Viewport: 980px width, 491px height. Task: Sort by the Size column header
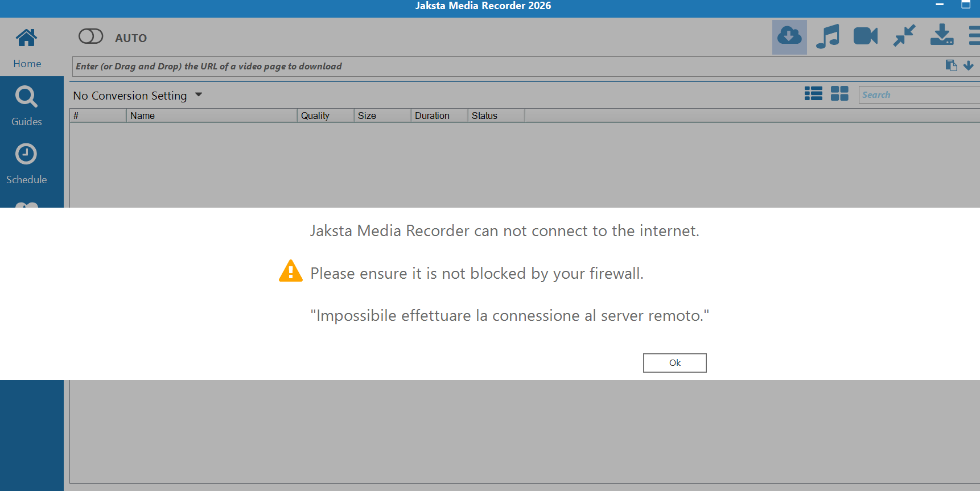(382, 115)
